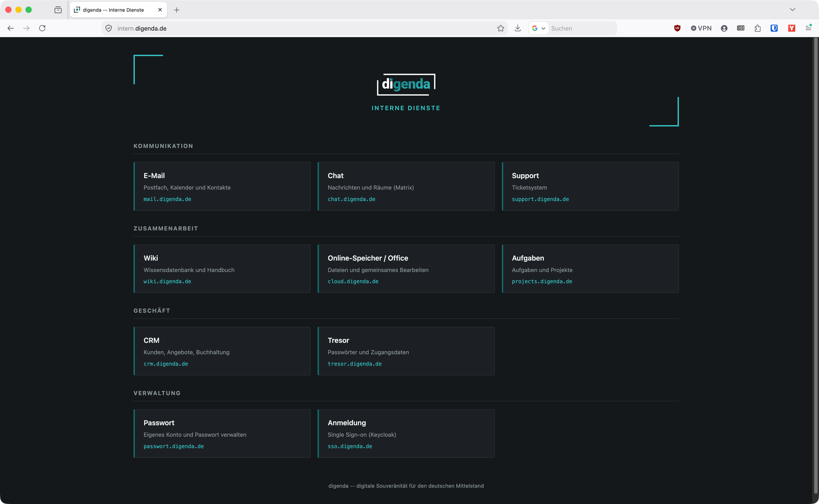Click the text 'Wissensdatenbank und Handbuch'
The image size is (819, 504).
[189, 270]
